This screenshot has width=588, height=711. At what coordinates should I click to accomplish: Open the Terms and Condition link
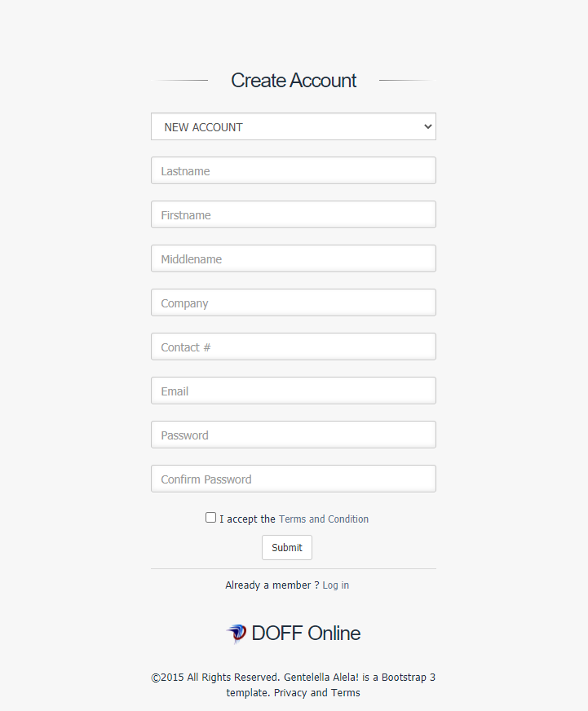[324, 519]
